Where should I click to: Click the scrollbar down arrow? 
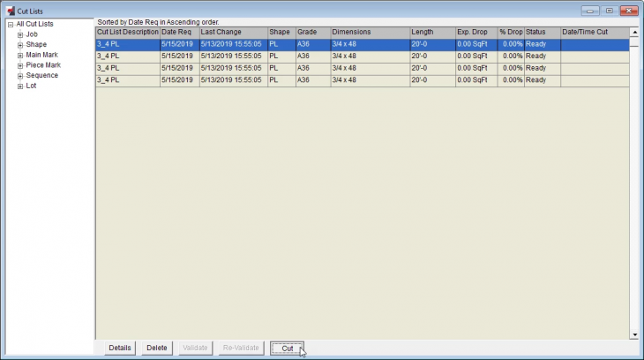634,334
